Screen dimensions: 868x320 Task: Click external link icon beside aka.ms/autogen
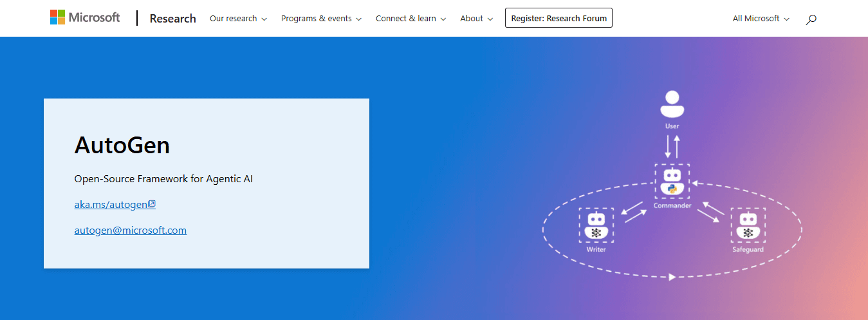coord(152,204)
